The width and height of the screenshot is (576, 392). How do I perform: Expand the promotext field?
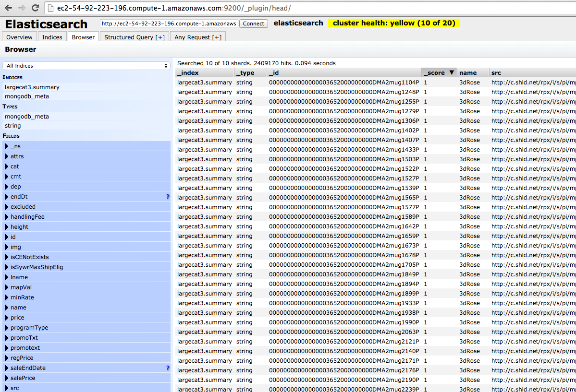tap(6, 348)
